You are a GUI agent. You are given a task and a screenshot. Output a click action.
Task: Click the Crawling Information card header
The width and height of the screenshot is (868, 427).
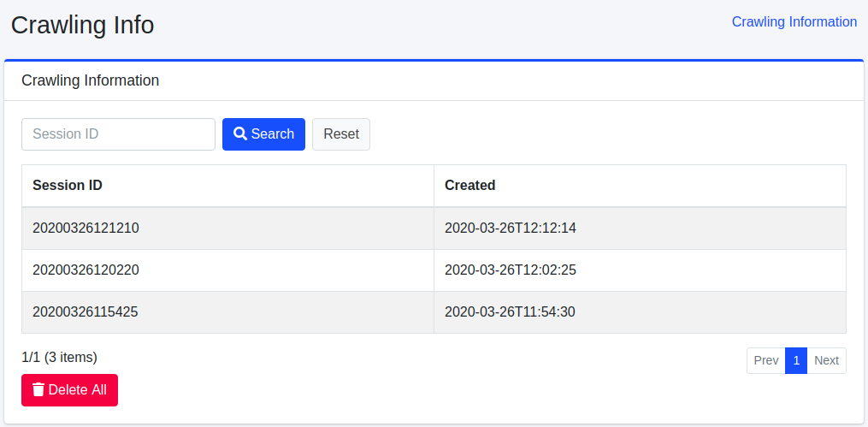coord(90,81)
